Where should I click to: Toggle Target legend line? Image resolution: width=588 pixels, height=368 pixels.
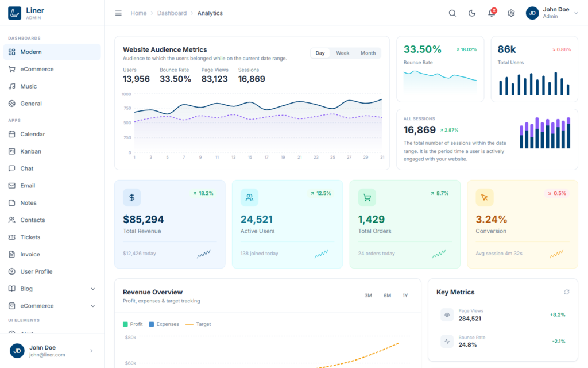pos(189,324)
